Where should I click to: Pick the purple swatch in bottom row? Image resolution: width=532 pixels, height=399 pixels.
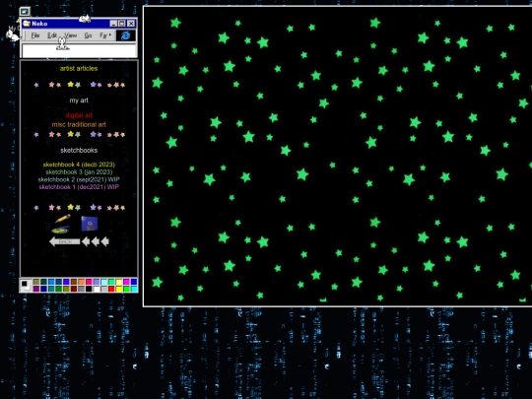36,289
